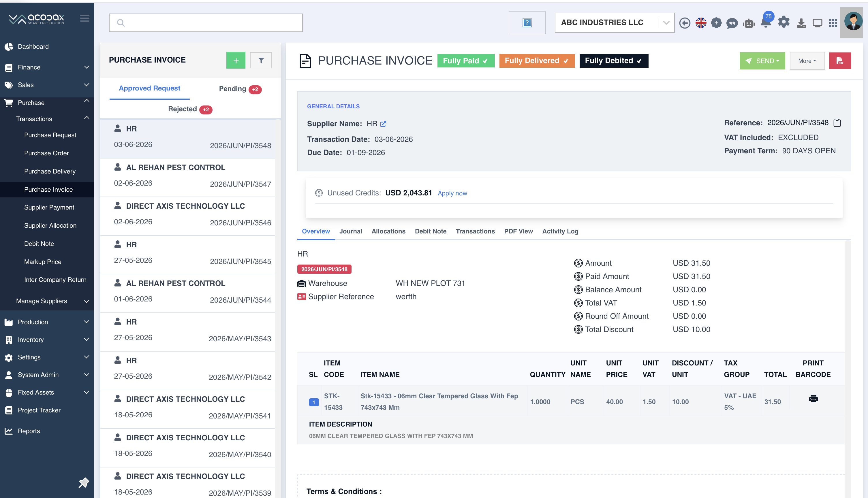Open the apps grid icon
The image size is (868, 498).
[833, 23]
